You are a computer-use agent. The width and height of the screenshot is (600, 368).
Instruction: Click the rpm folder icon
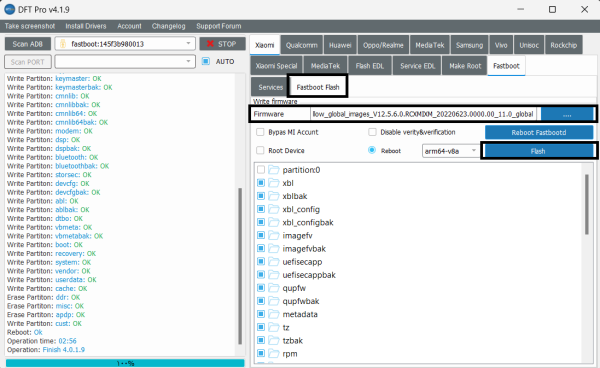pyautogui.click(x=273, y=353)
